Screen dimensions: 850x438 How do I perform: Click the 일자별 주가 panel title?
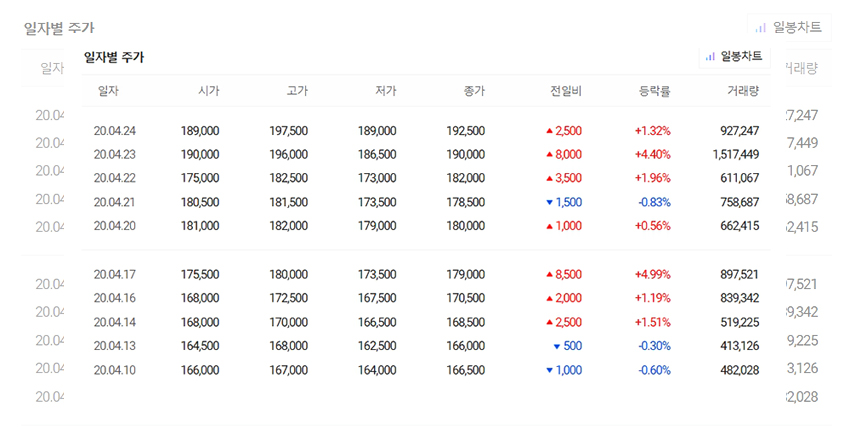click(114, 57)
